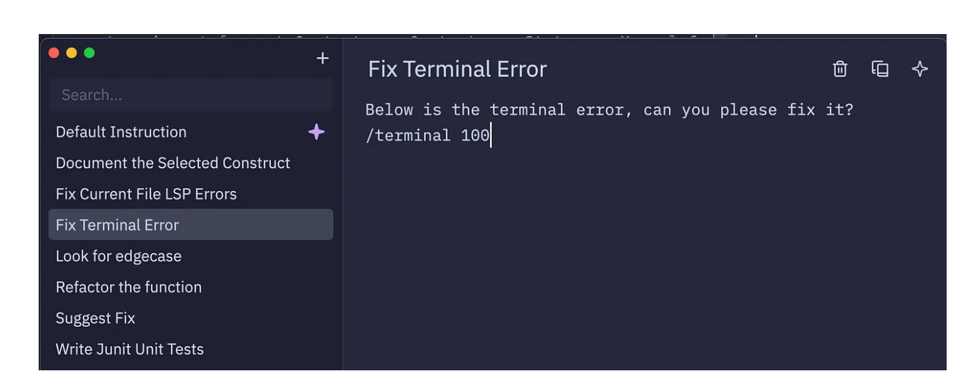Click the red close window button
Viewport: 980px width, 387px height.
pos(55,53)
